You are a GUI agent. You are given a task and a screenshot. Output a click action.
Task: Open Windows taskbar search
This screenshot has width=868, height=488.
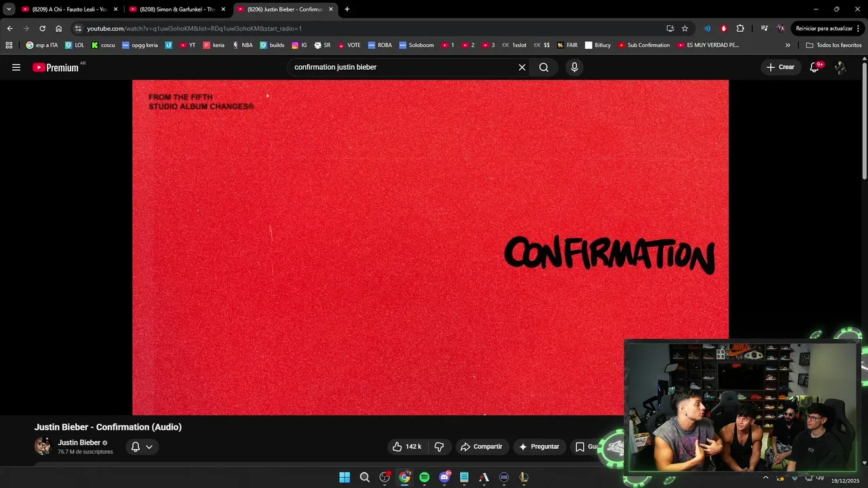click(365, 477)
